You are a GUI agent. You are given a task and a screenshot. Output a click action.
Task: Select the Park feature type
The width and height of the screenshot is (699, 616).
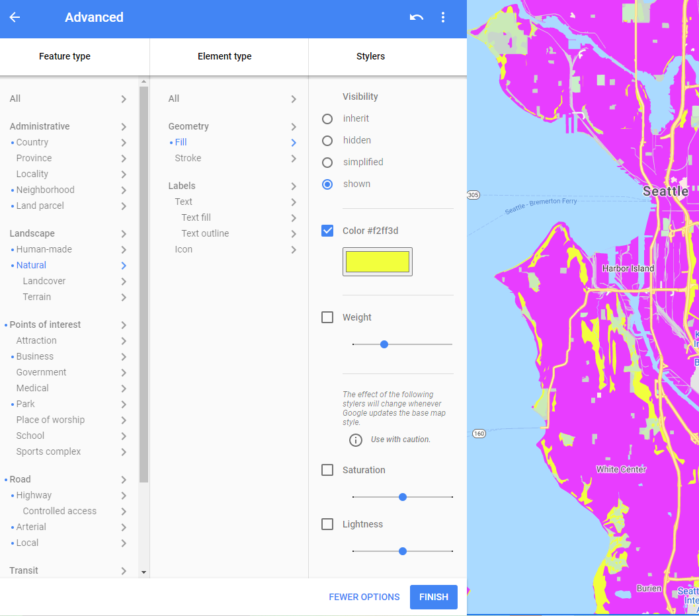pos(26,404)
